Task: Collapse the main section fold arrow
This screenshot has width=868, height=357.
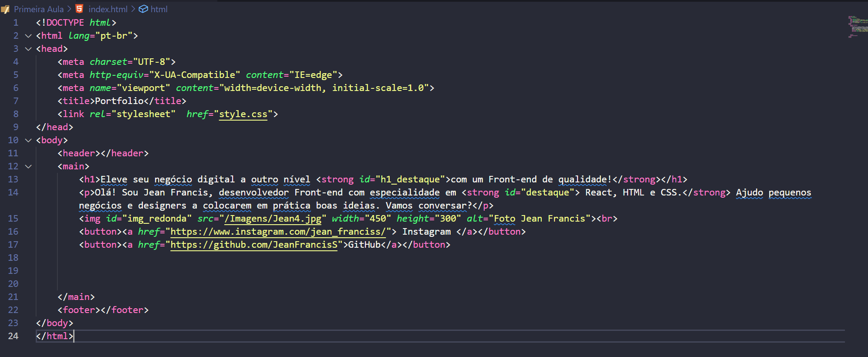Action: [x=28, y=166]
